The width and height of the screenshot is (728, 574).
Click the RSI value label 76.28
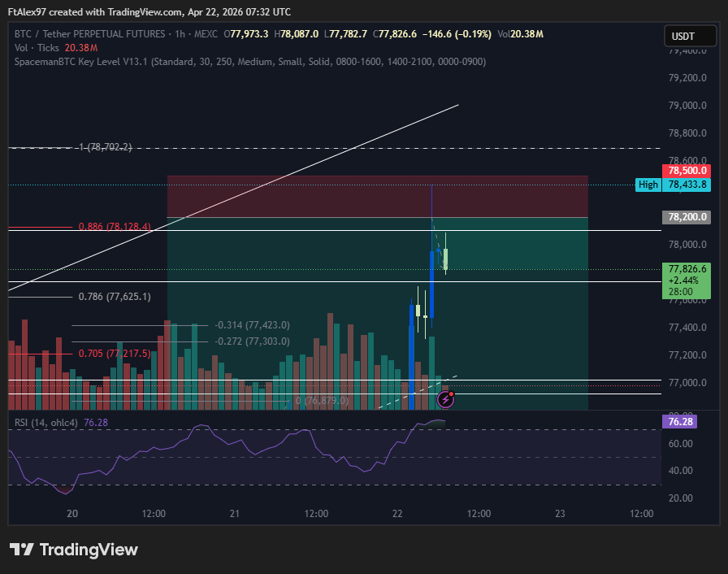[x=679, y=422]
